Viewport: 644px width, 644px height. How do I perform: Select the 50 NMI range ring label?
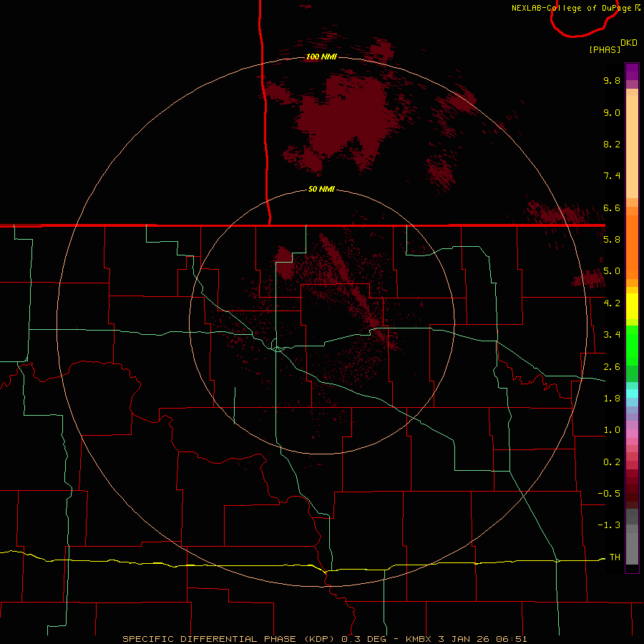tap(321, 189)
